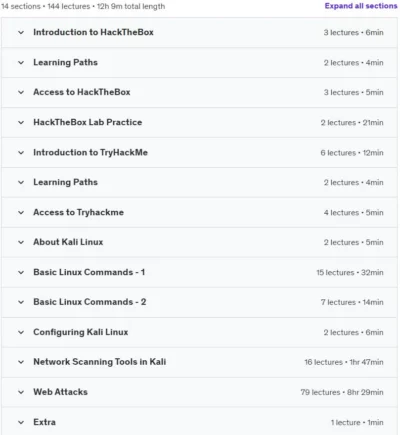
Task: Toggle the Web Attacks section chevron
Action: pos(21,392)
